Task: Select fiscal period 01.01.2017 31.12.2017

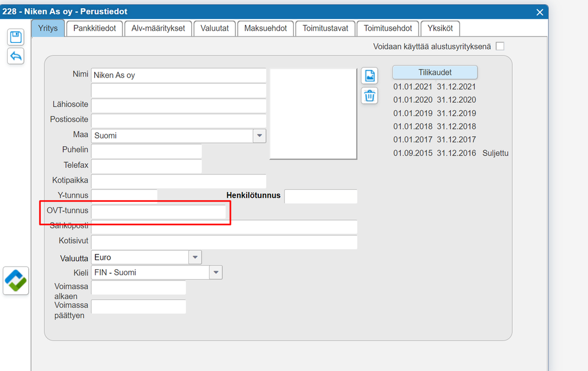Action: pos(434,140)
